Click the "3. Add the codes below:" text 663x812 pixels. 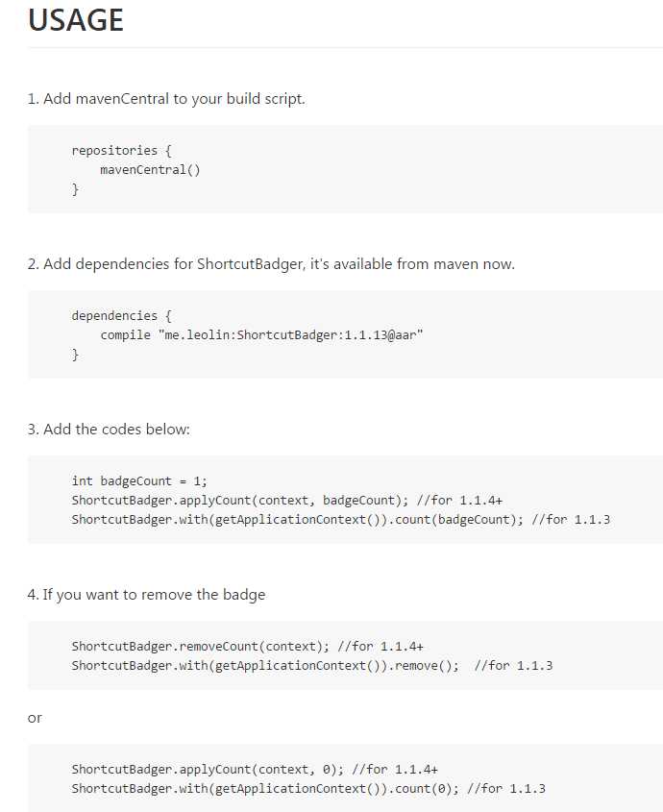click(x=109, y=429)
